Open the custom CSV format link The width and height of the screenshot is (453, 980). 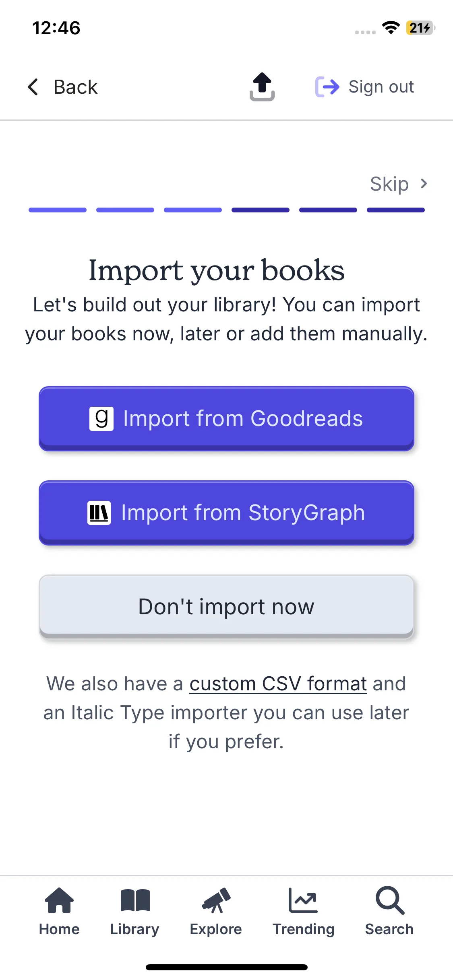[278, 684]
